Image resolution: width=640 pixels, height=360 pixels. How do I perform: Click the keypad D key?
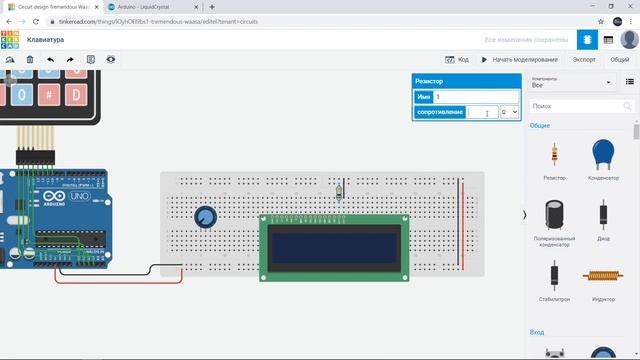tap(76, 95)
